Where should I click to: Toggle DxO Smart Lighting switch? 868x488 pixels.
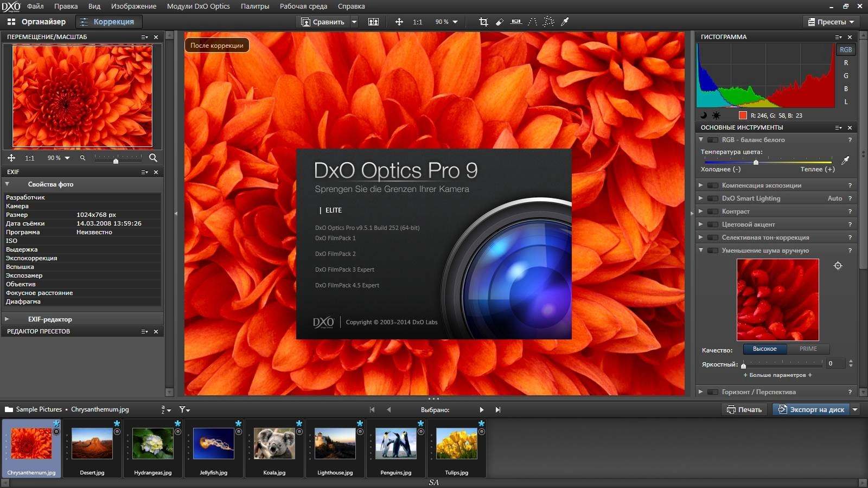tap(713, 198)
